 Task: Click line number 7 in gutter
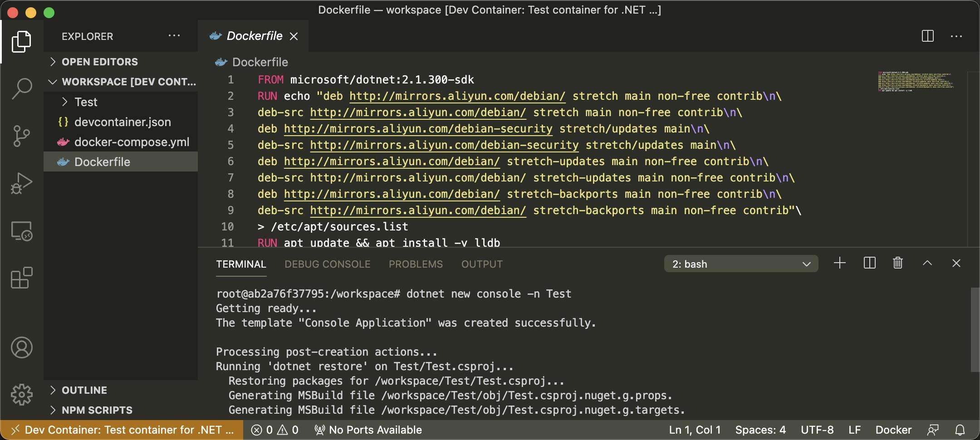230,178
